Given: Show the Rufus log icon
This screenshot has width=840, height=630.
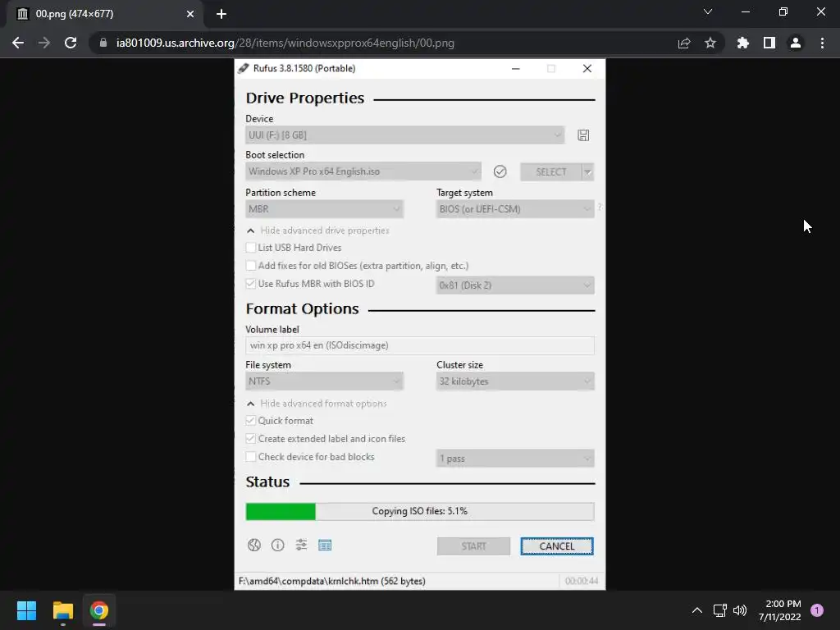Looking at the screenshot, I should [325, 546].
